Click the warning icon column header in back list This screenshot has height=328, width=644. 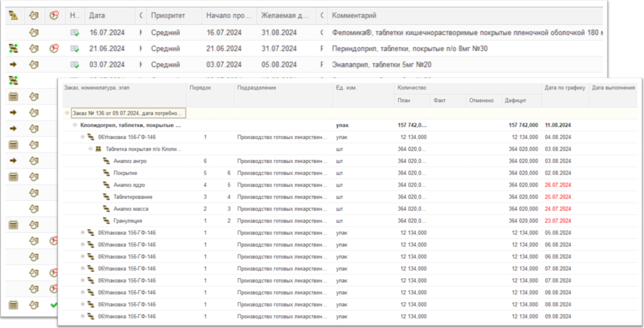[13, 16]
